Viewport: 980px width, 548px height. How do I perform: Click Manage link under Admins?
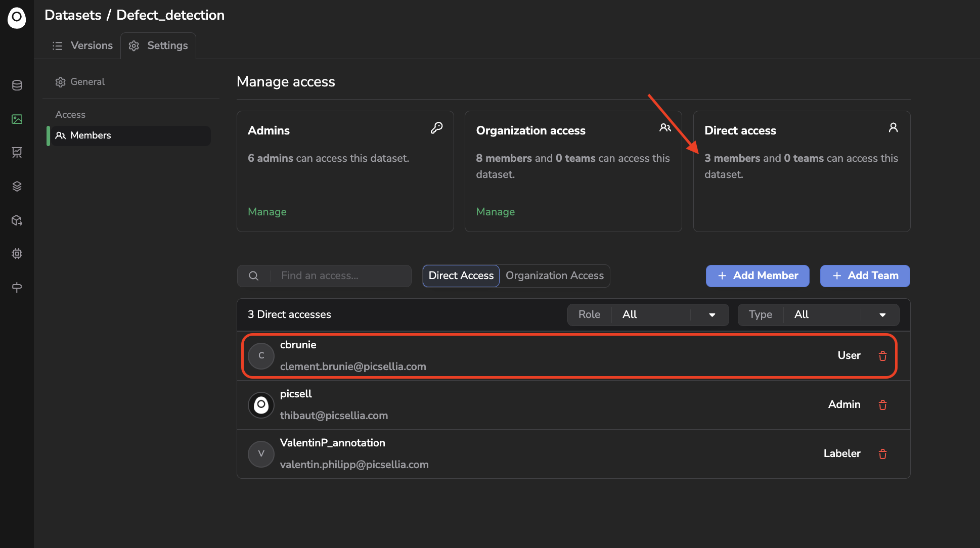coord(267,212)
